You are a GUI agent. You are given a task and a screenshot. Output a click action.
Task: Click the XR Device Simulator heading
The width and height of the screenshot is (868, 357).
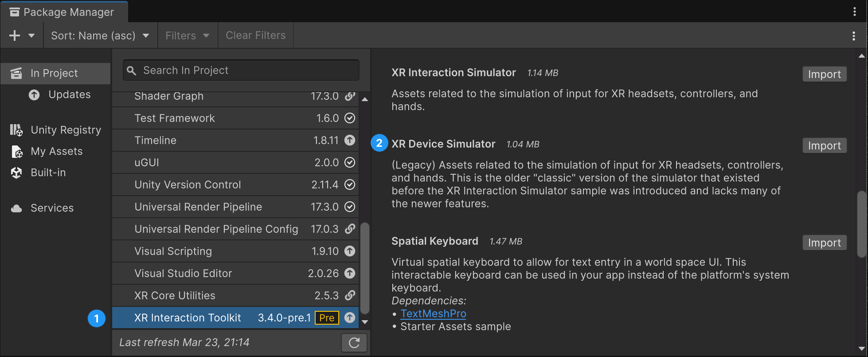tap(443, 144)
